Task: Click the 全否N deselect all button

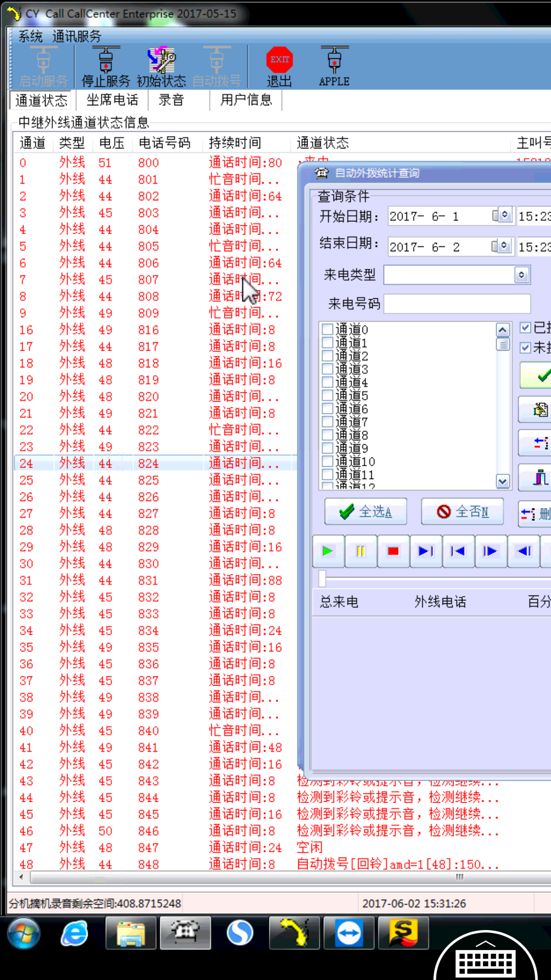Action: pos(462,512)
